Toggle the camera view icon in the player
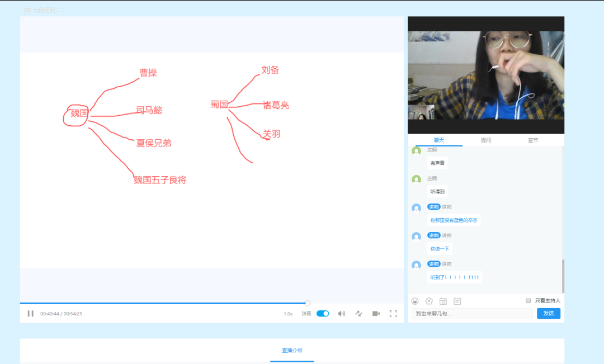The width and height of the screenshot is (604, 364). pos(376,314)
